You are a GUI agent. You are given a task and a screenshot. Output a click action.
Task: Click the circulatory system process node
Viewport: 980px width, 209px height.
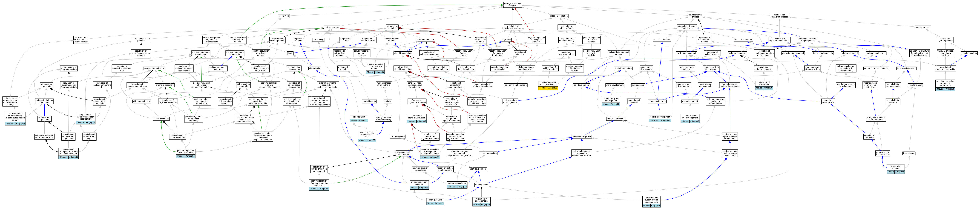(x=945, y=40)
